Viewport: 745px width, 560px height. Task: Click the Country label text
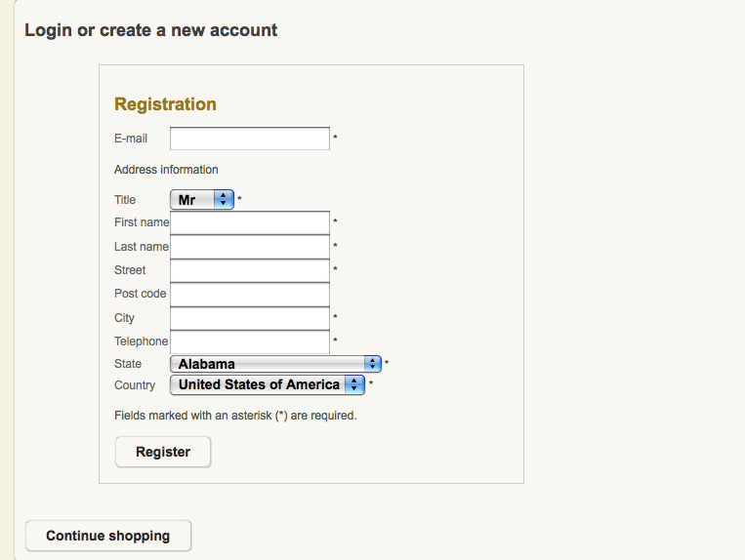(135, 385)
